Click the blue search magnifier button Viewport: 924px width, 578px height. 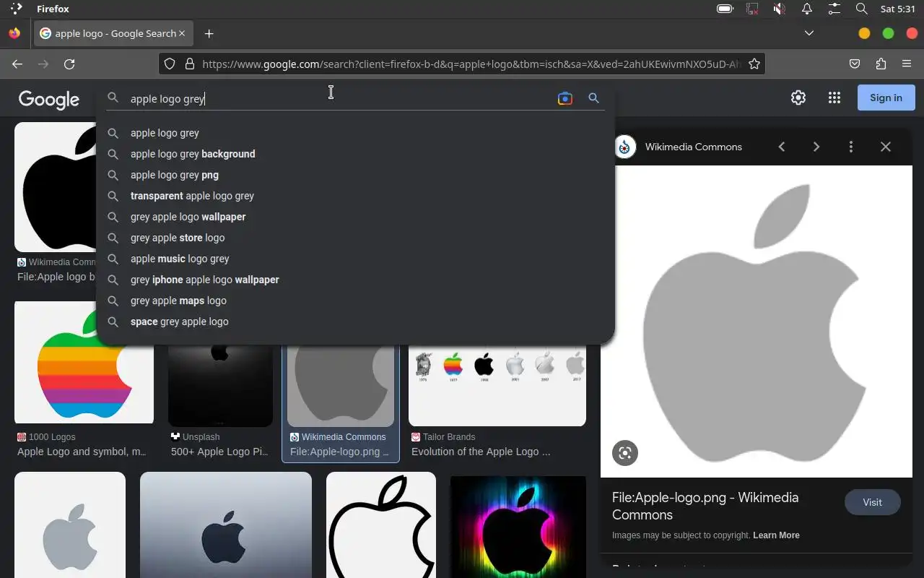click(593, 98)
